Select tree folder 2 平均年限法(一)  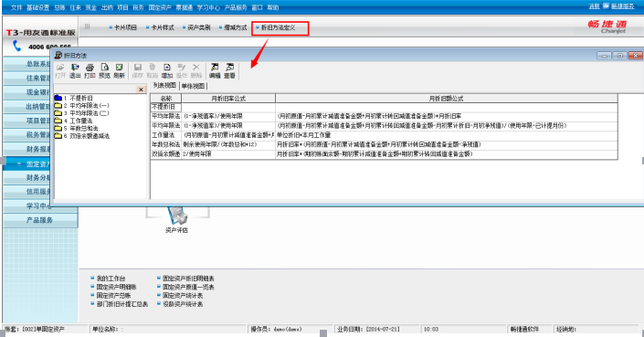tap(81, 106)
